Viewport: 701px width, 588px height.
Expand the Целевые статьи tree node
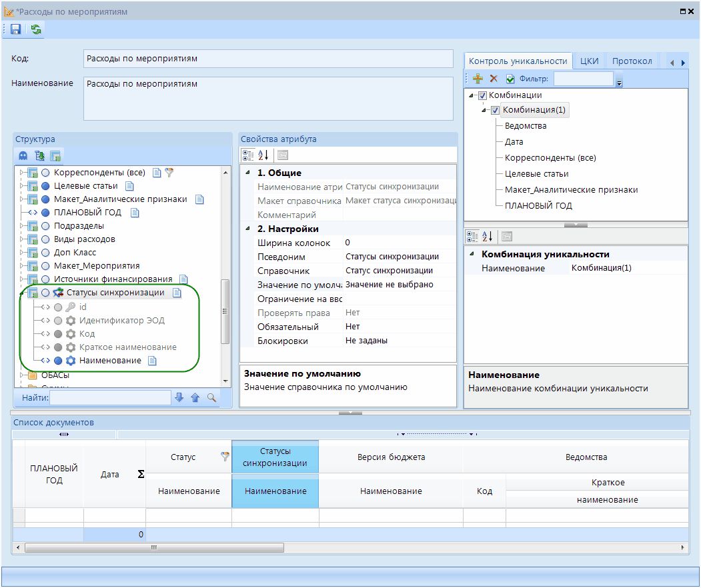coord(21,186)
